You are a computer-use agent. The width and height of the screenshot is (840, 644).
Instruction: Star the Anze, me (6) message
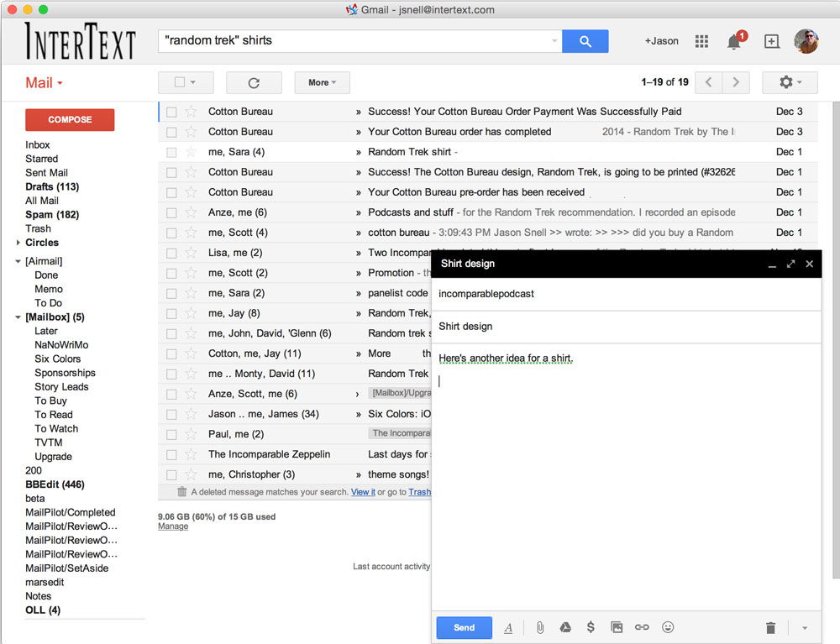click(191, 212)
